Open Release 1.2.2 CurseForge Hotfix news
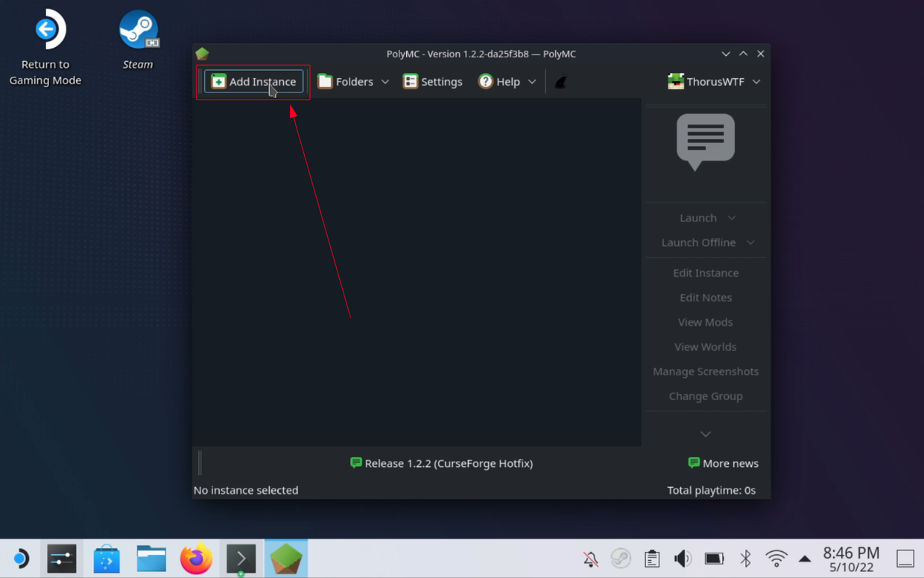Viewport: 924px width, 578px height. click(x=441, y=463)
